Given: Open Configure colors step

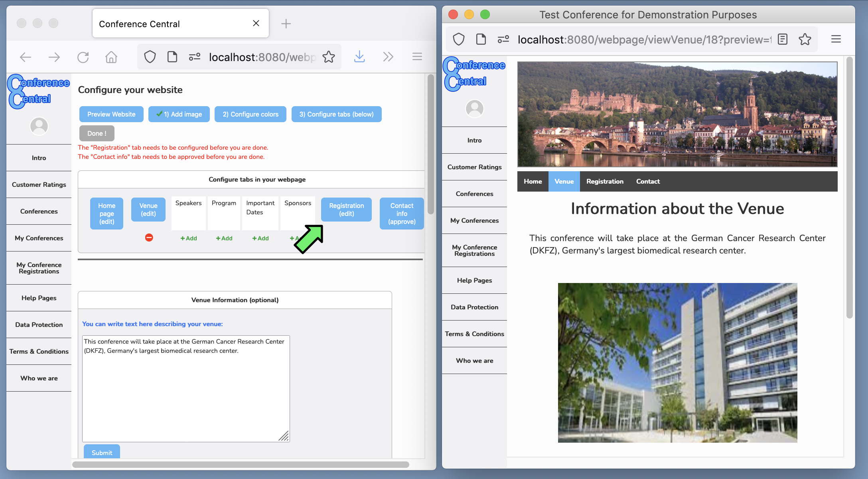Looking at the screenshot, I should pyautogui.click(x=251, y=114).
